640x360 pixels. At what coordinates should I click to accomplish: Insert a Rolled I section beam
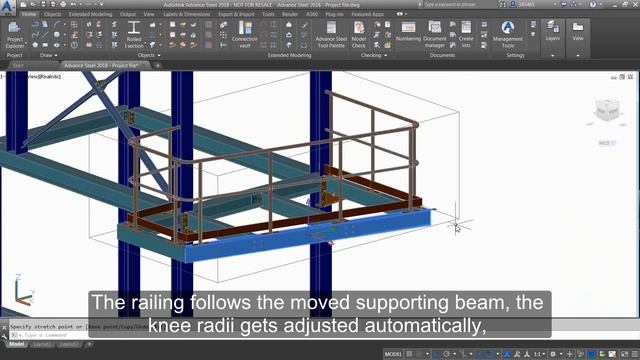(x=134, y=35)
